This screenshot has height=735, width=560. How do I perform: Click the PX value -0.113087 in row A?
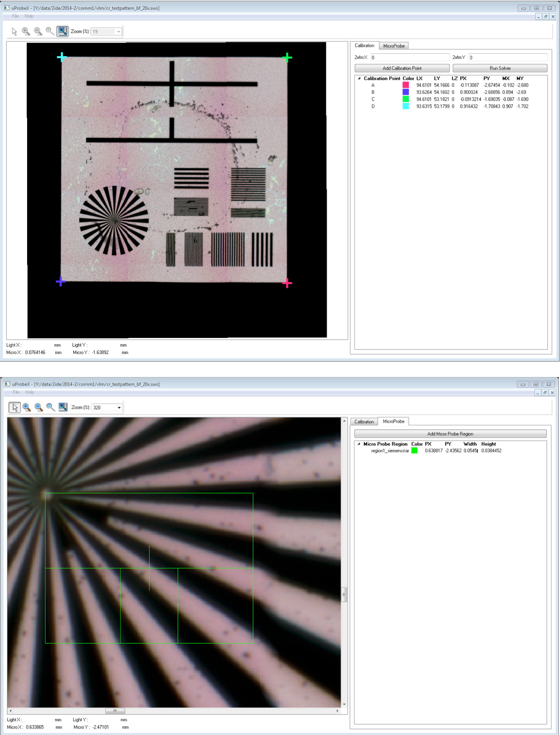469,85
